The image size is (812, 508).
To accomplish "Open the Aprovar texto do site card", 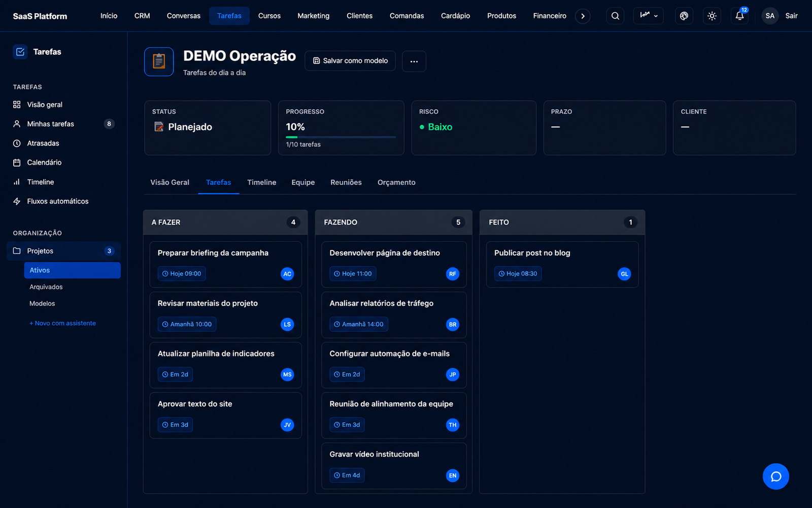I will (225, 415).
